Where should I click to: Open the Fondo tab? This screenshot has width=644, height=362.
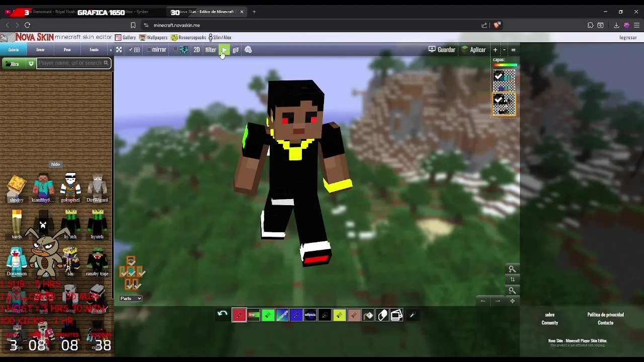pos(94,50)
